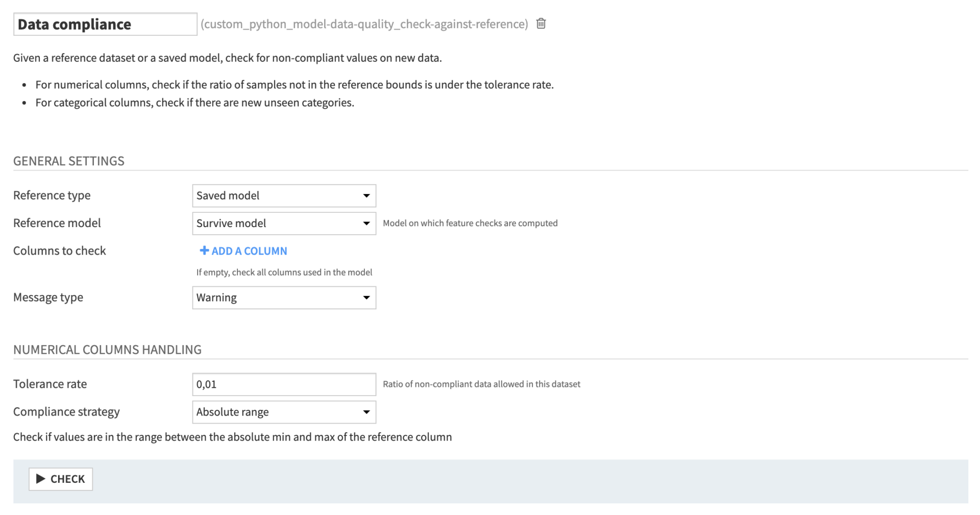The image size is (980, 515).
Task: Click the caret on the Reference type dropdown
Action: [366, 195]
